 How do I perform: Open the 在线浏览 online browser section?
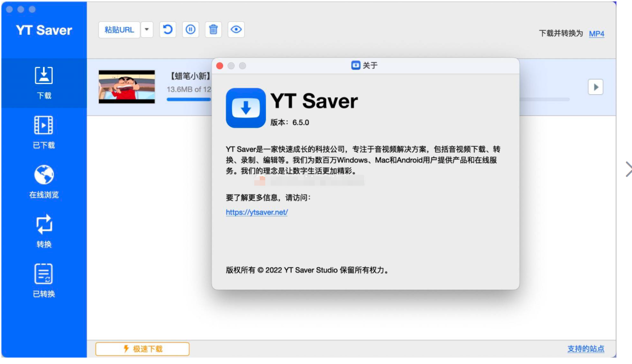coord(44,182)
